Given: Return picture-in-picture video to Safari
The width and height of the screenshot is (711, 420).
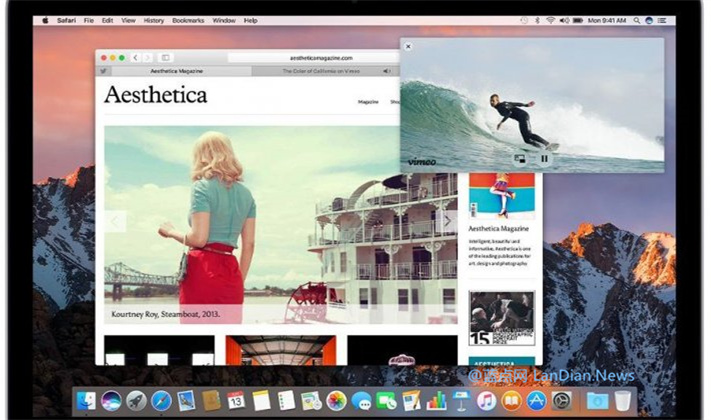Looking at the screenshot, I should pos(520,159).
